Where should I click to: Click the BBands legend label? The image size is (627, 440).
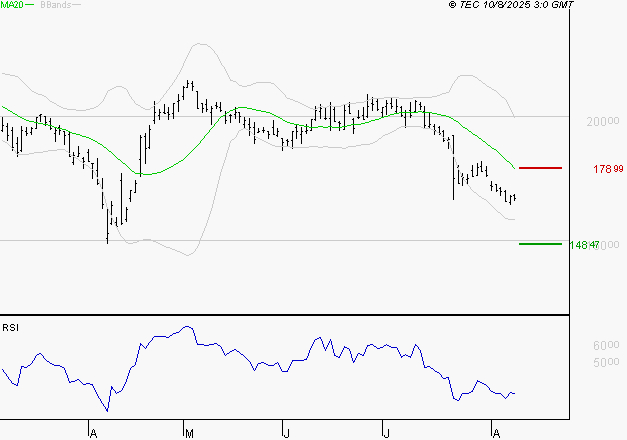[x=56, y=5]
